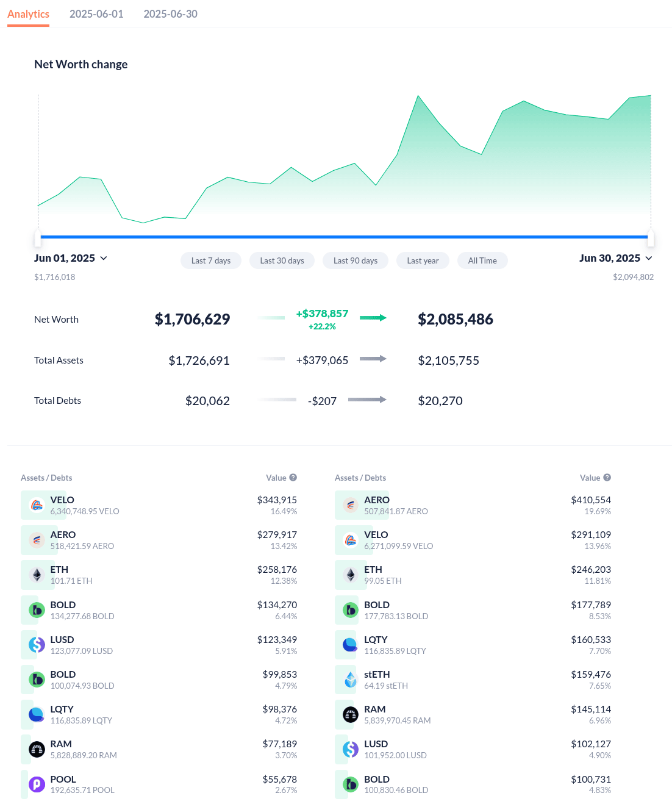Click the $410,554 AERO value
The width and height of the screenshot is (672, 804).
coord(591,500)
